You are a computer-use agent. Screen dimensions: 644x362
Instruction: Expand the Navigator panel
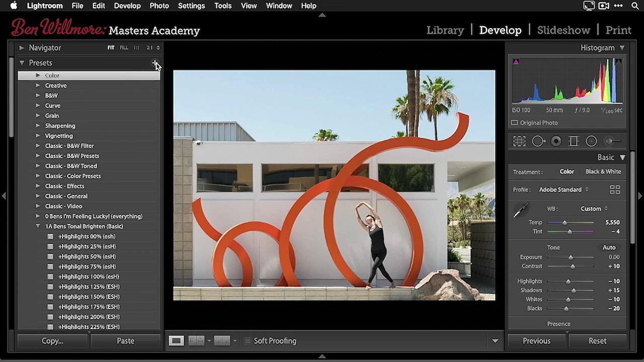(x=22, y=48)
